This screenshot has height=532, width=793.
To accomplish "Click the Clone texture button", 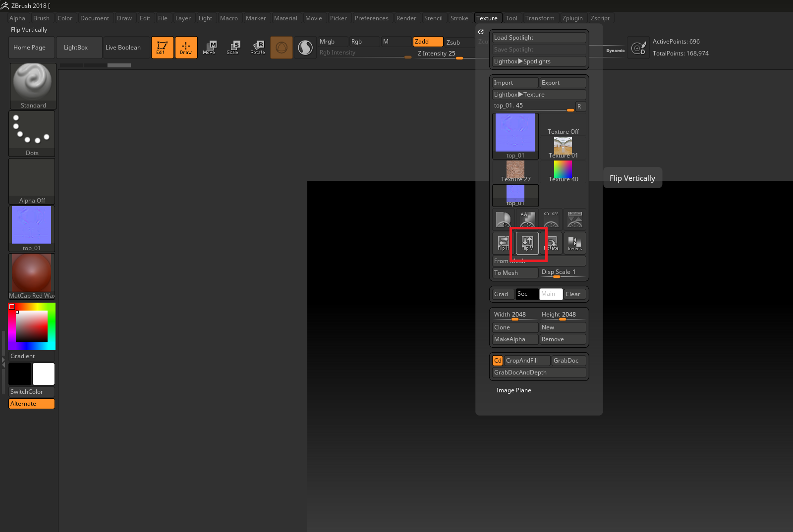I will click(x=515, y=327).
